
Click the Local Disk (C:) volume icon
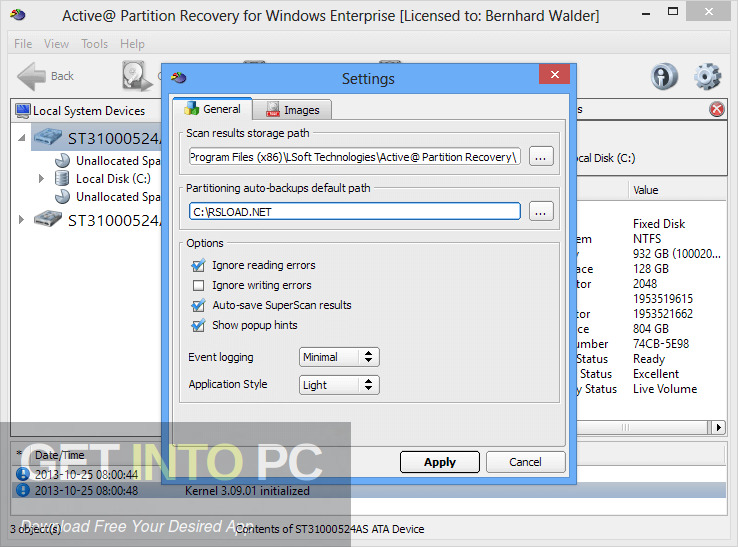62,178
